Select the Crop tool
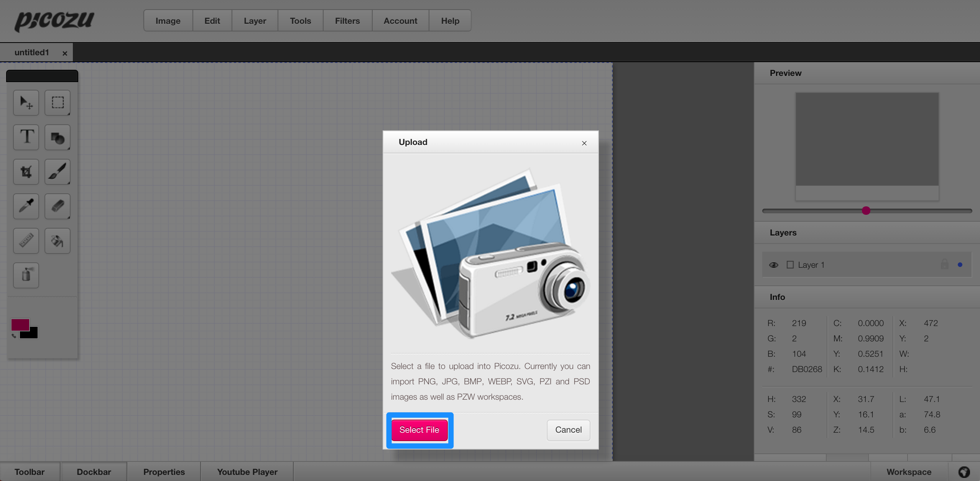Viewport: 980px width, 481px height. pos(26,171)
